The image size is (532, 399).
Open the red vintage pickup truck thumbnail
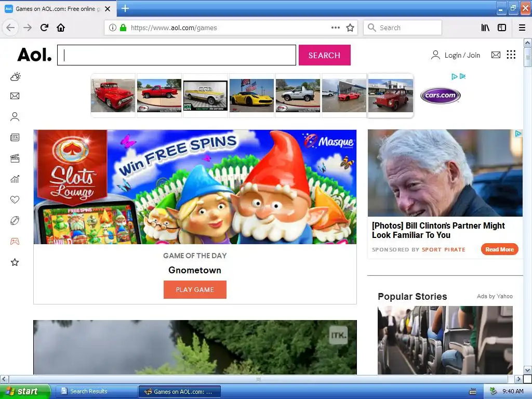(113, 96)
